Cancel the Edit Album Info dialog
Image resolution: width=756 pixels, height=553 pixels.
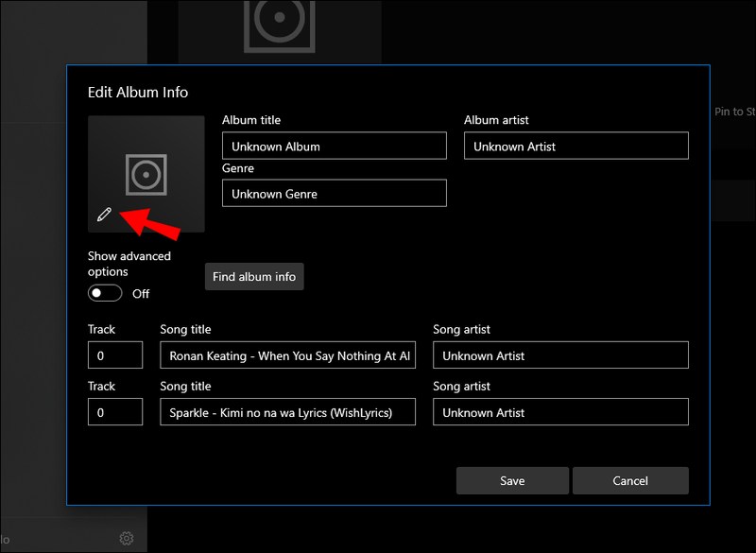630,480
